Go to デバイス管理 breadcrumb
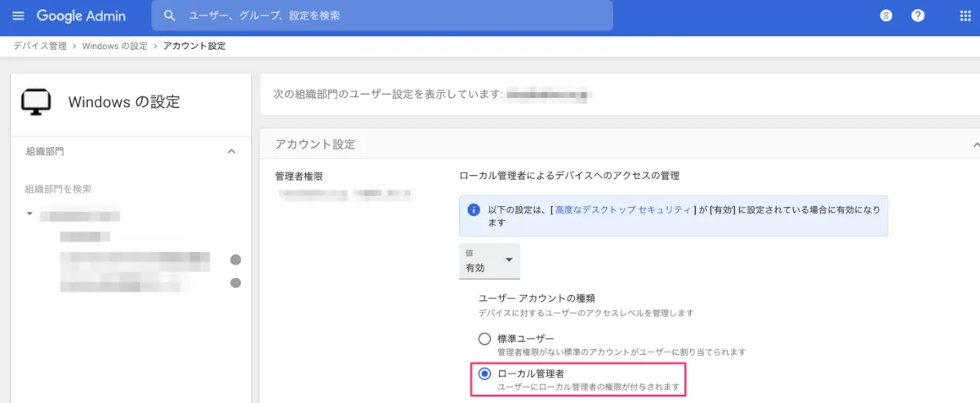This screenshot has width=980, height=403. pos(40,46)
